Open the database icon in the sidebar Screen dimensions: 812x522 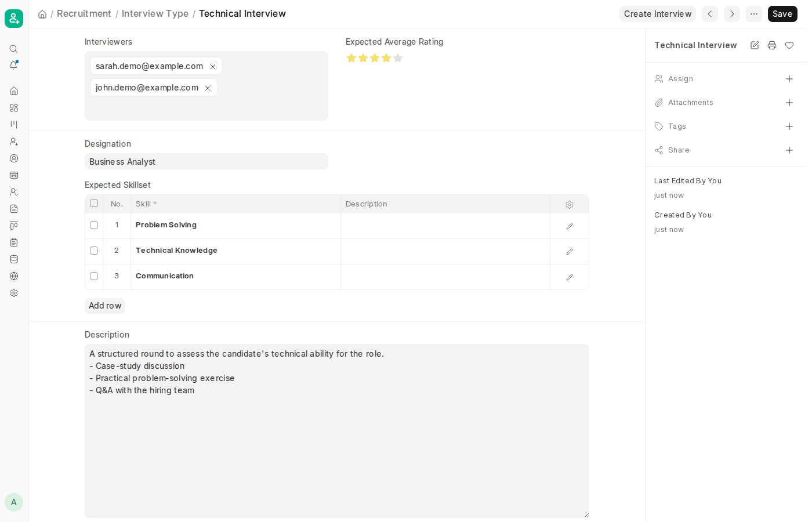point(14,259)
